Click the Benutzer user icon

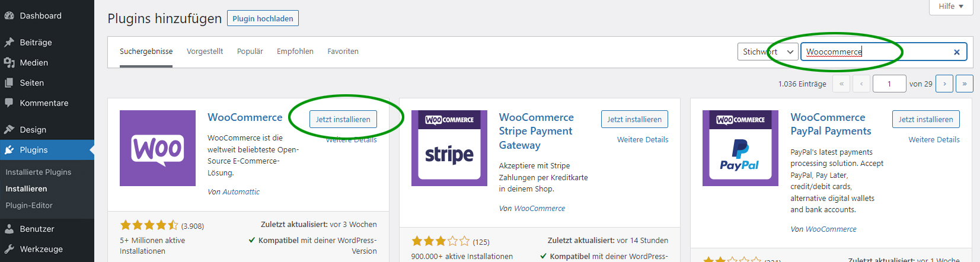pyautogui.click(x=9, y=229)
